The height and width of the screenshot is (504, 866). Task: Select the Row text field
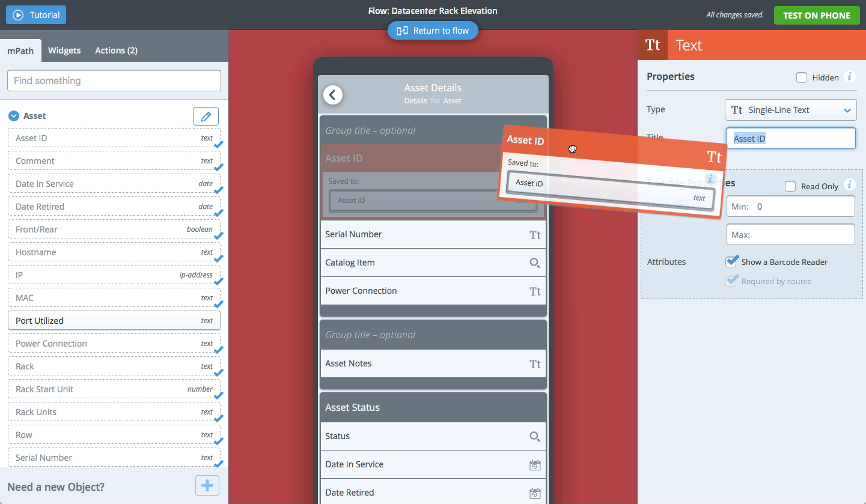[114, 435]
